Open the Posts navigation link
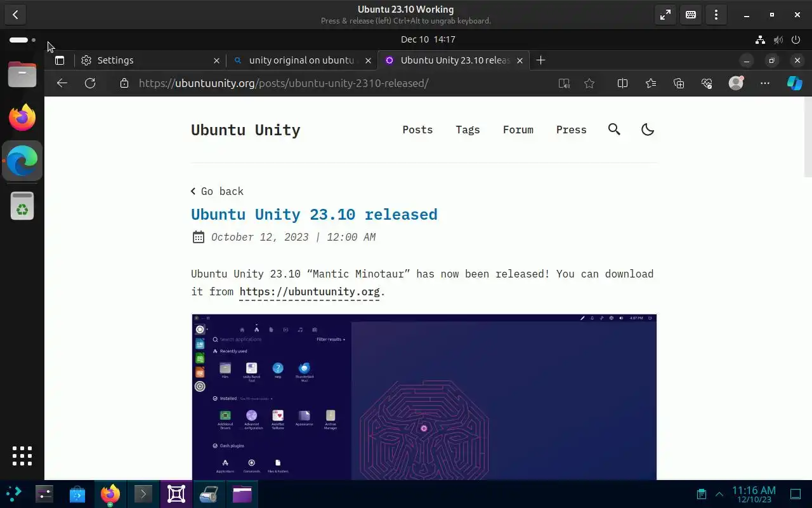The height and width of the screenshot is (508, 812). coord(417,130)
